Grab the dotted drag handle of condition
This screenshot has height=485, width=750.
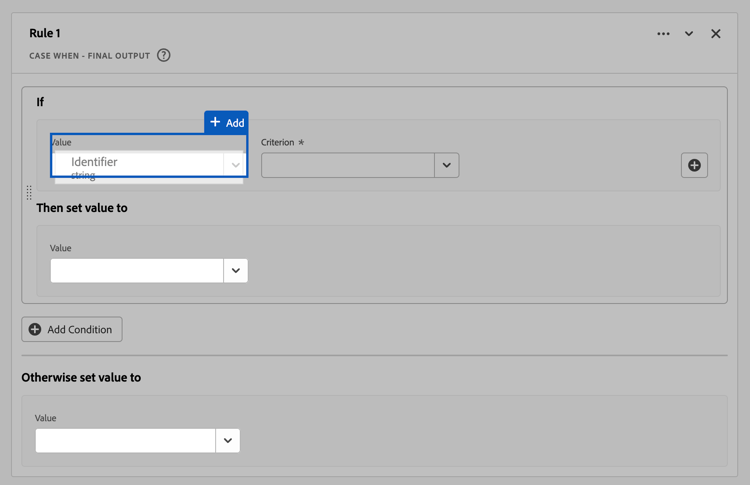click(29, 193)
